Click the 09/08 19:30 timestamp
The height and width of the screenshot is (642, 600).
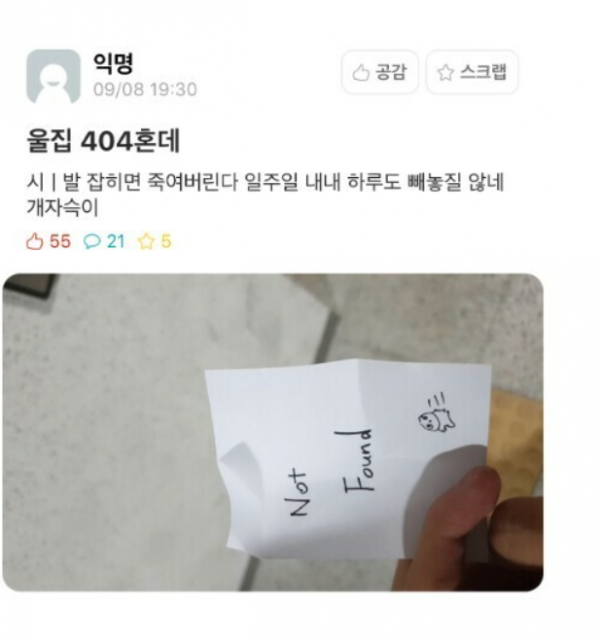(145, 89)
